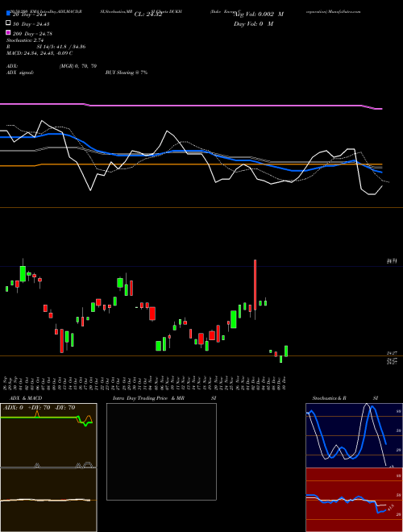Click the 'MACD: 24.34, 24.43, -0.09 C' line
The width and height of the screenshot is (403, 532).
click(39, 53)
